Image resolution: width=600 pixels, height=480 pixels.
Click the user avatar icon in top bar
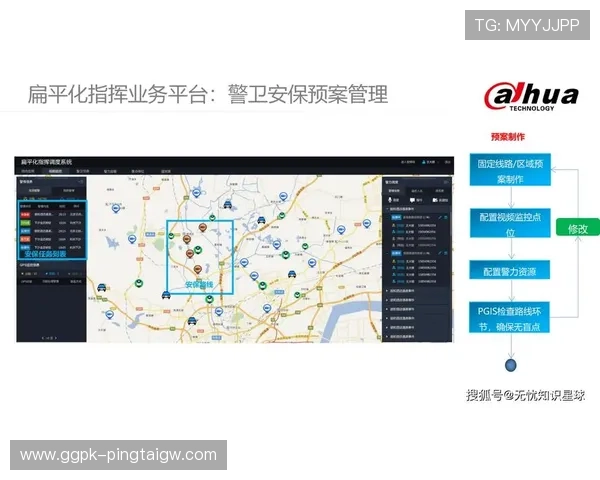424,162
